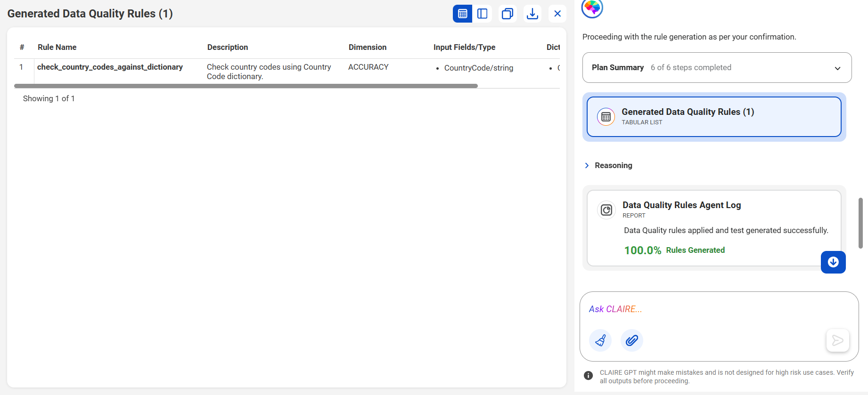The height and width of the screenshot is (395, 868).
Task: Click the horizontal scrollbar of rules table
Action: pos(246,86)
